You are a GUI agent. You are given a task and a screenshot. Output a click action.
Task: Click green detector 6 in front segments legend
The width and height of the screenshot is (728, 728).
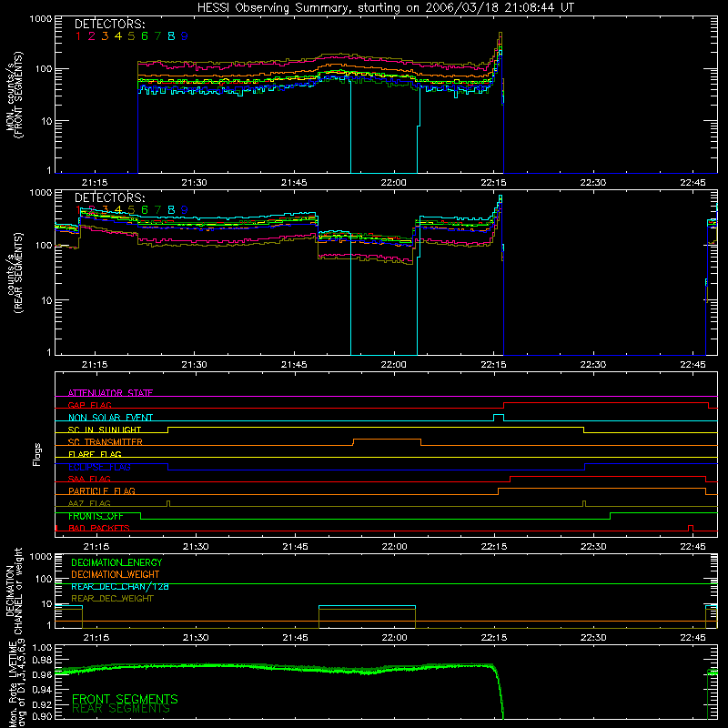[145, 36]
